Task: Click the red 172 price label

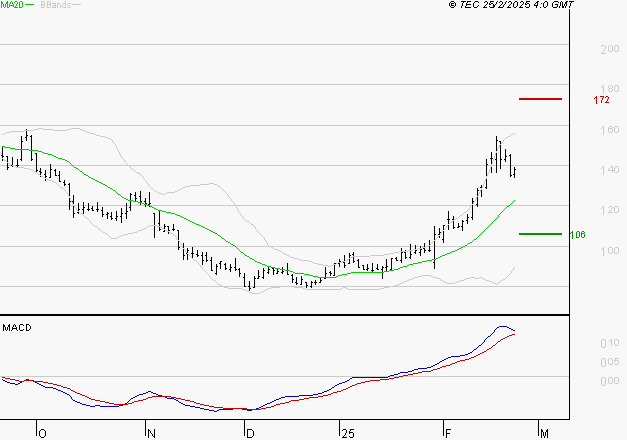Action: (x=601, y=100)
